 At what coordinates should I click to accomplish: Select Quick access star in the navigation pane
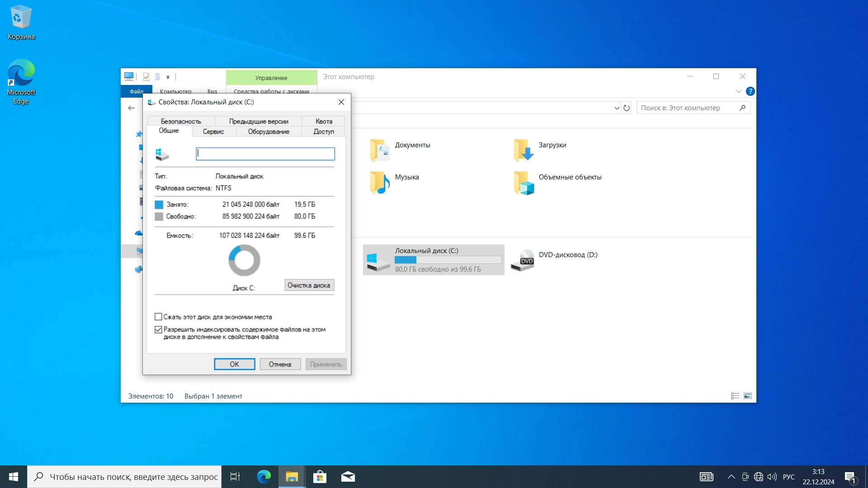tap(139, 134)
